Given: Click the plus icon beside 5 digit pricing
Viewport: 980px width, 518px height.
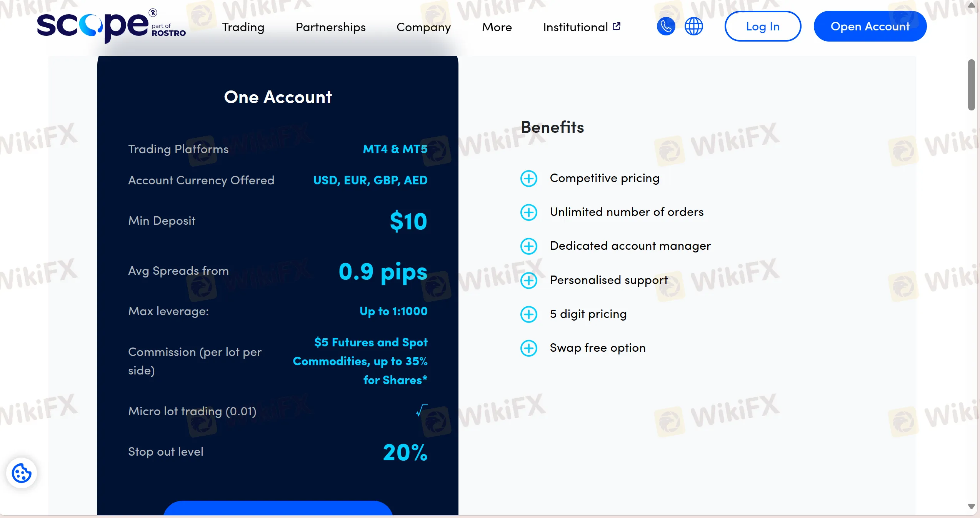Looking at the screenshot, I should click(x=528, y=314).
